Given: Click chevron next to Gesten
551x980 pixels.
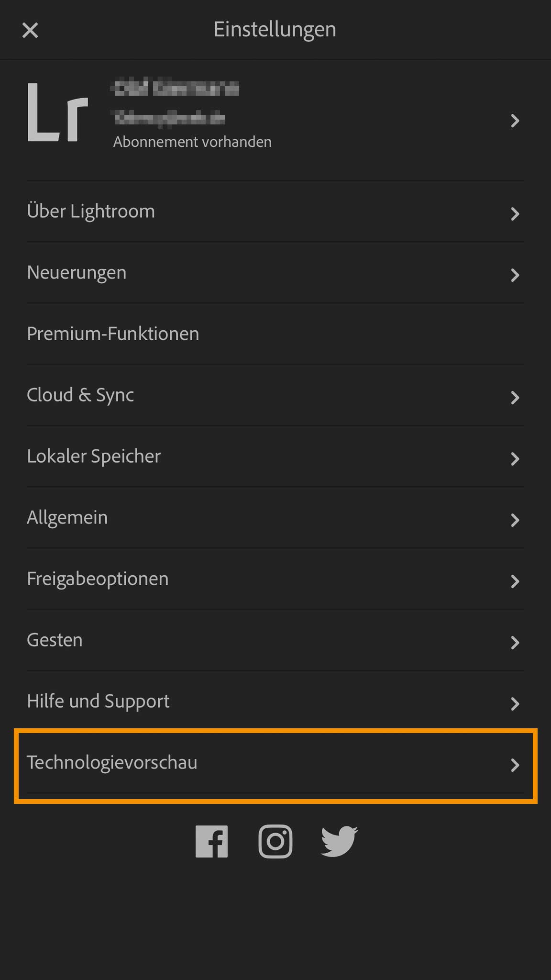Looking at the screenshot, I should pos(515,643).
